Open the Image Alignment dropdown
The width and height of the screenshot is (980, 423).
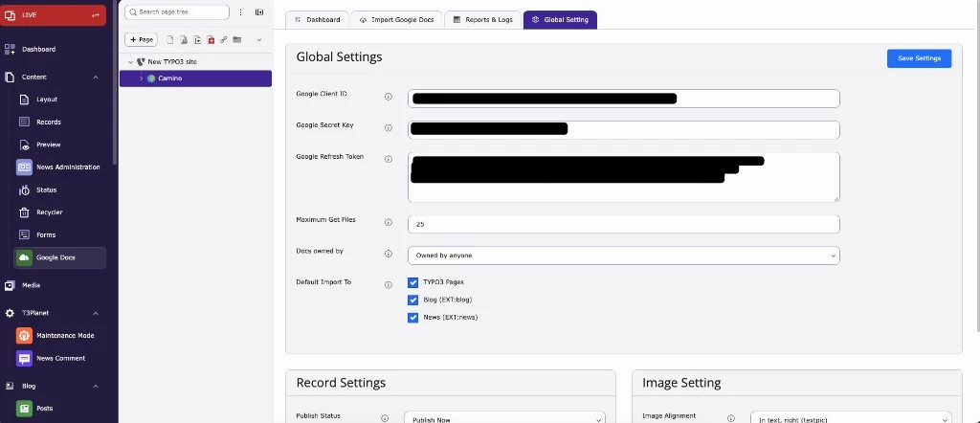pyautogui.click(x=851, y=416)
